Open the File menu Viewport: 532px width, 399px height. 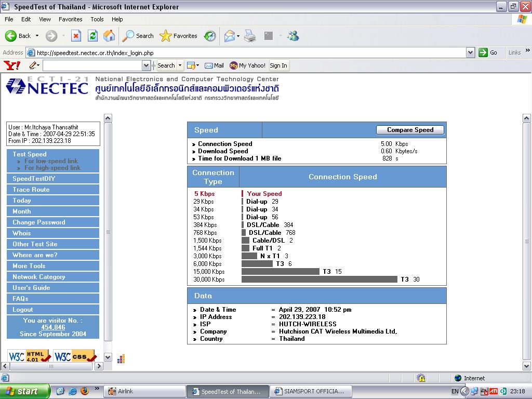click(9, 19)
